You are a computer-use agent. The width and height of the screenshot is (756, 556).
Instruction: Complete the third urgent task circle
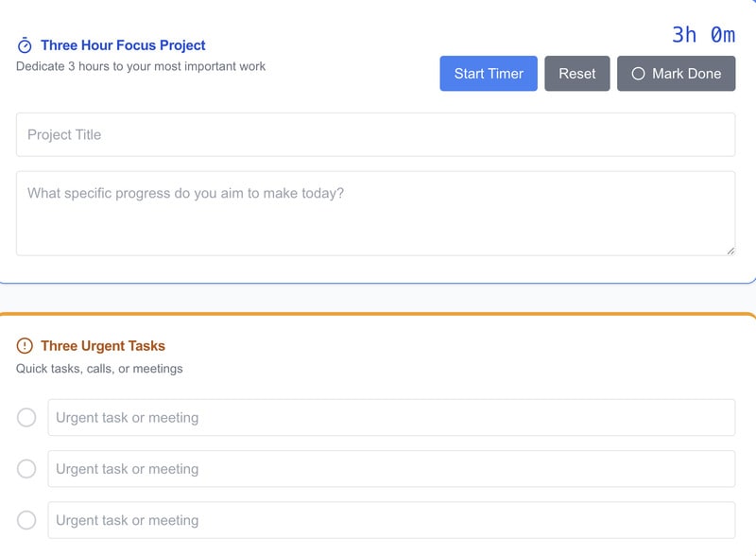[x=26, y=520]
